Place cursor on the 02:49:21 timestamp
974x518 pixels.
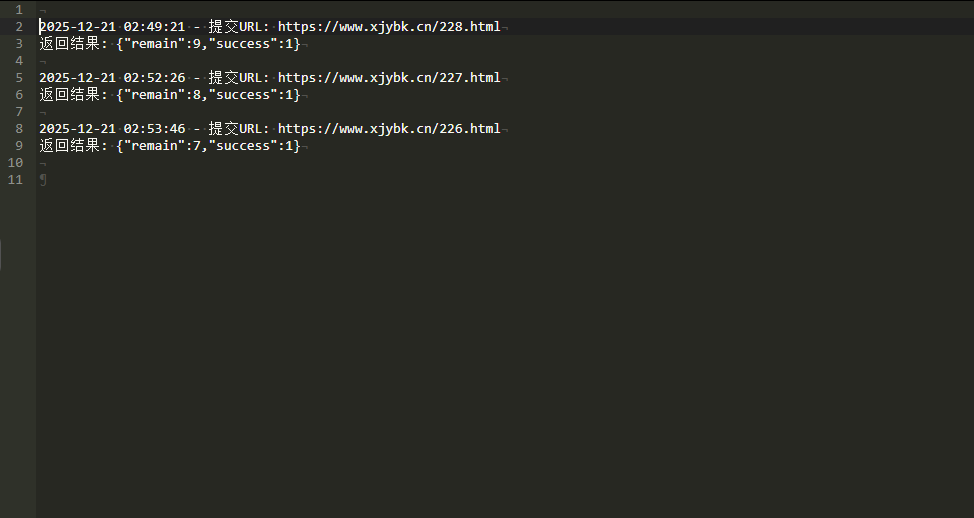click(154, 27)
